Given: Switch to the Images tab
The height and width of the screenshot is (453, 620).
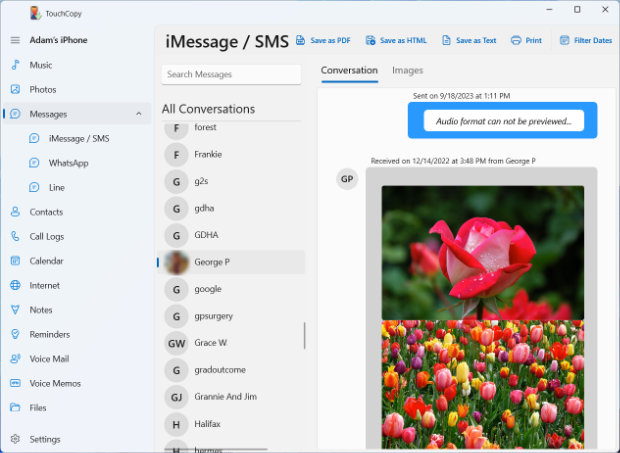Looking at the screenshot, I should 408,70.
